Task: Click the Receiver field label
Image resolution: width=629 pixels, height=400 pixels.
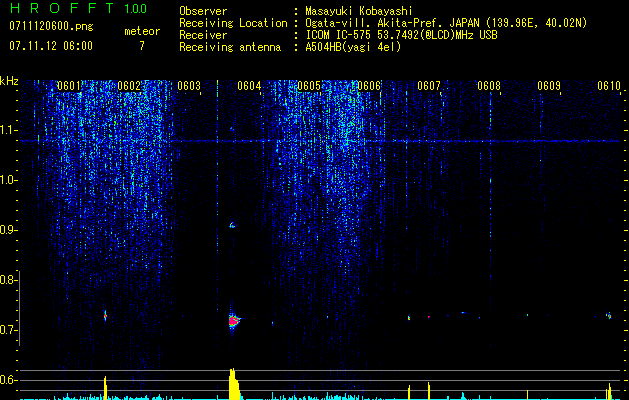Action: 203,35
